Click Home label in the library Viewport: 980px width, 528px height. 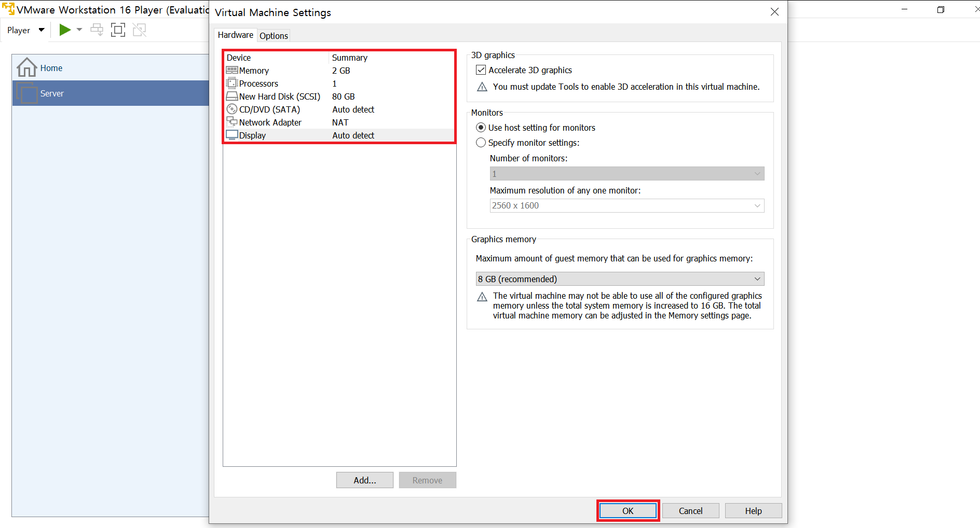51,68
